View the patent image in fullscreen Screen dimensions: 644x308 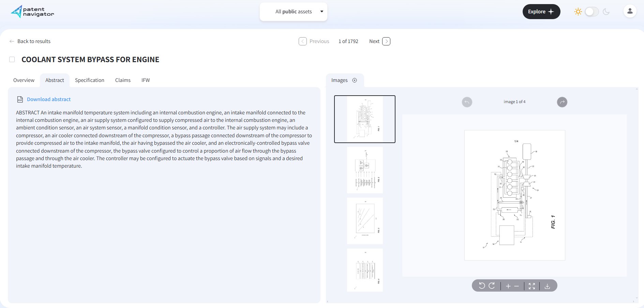point(532,286)
